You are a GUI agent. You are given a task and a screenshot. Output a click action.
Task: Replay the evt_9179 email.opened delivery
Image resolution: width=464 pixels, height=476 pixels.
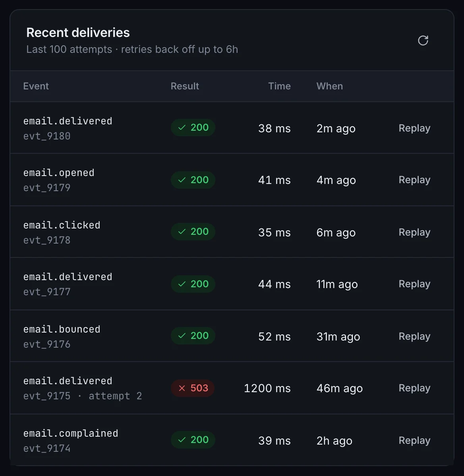click(x=414, y=180)
